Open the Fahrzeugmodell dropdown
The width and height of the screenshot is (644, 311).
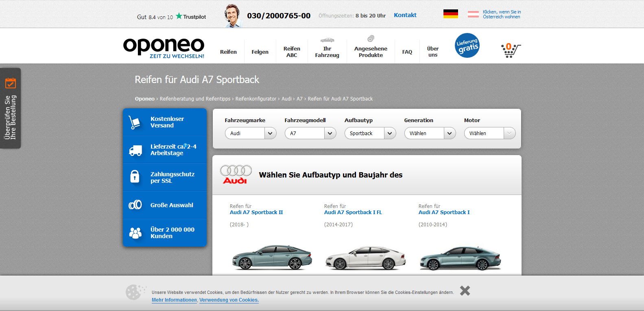310,133
